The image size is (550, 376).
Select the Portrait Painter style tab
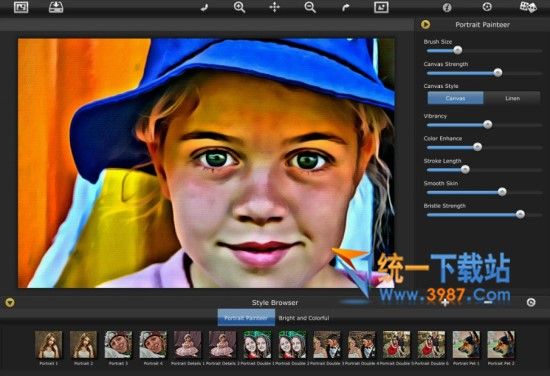[246, 318]
